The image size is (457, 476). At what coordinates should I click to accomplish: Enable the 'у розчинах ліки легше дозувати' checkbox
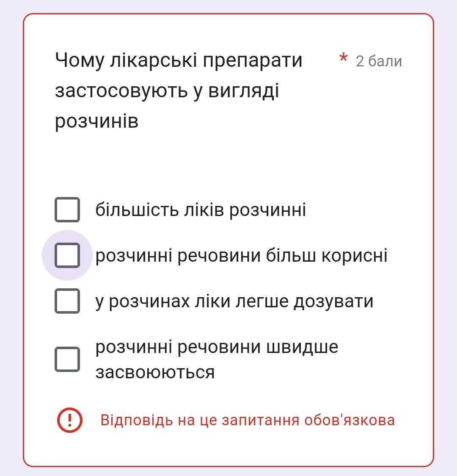(67, 301)
